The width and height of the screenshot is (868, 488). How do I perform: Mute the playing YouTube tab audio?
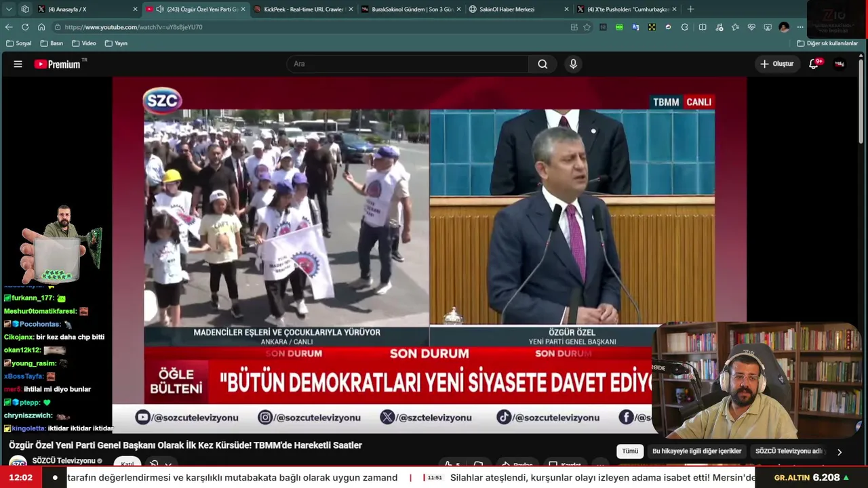pyautogui.click(x=160, y=9)
